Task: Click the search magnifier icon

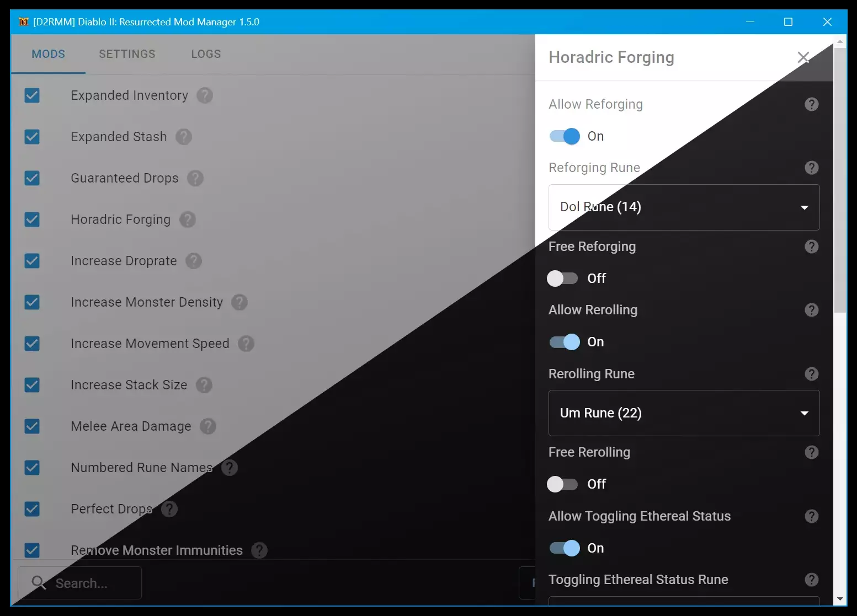Action: (x=39, y=582)
